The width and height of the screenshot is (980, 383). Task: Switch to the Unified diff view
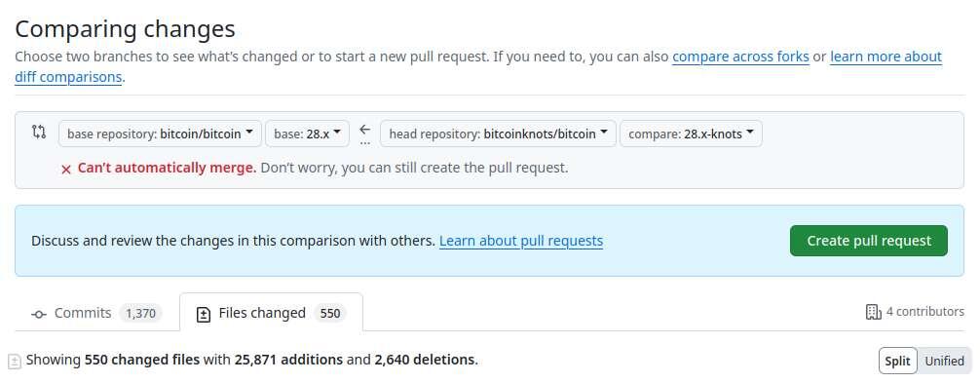[944, 362]
